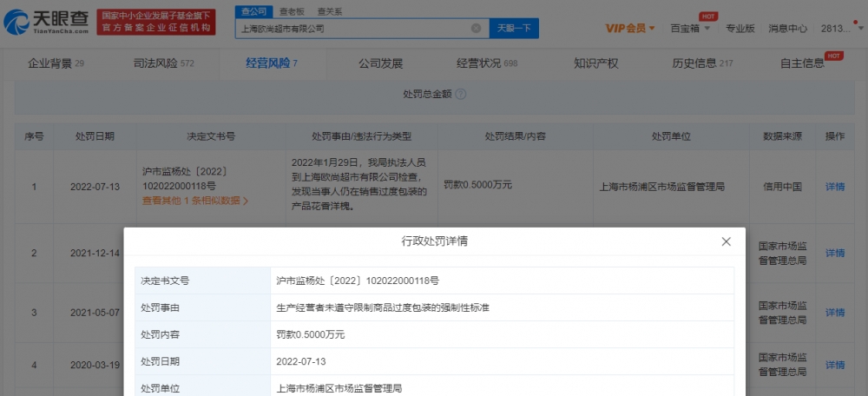Open the 专业版 link
Image resolution: width=868 pixels, height=396 pixels.
740,29
